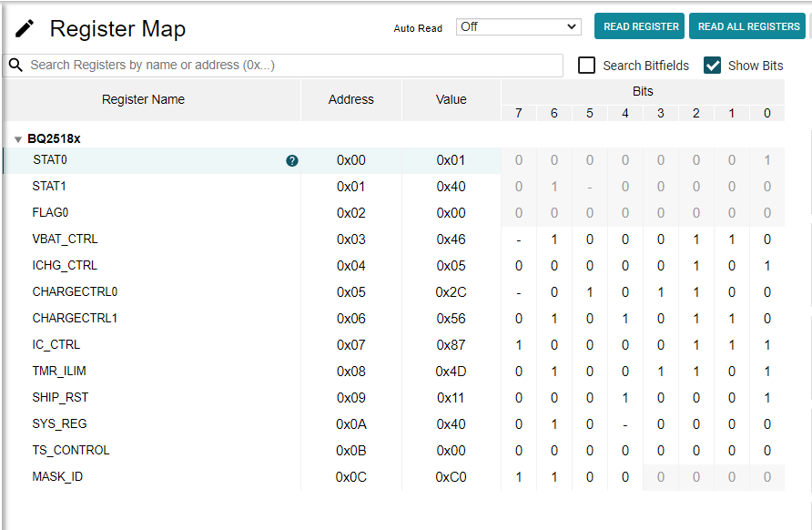Collapse the BQ2518x register group

tap(18, 140)
